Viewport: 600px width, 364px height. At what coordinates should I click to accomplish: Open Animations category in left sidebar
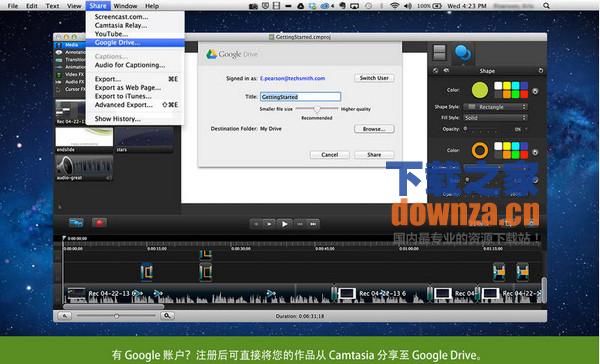[70, 67]
